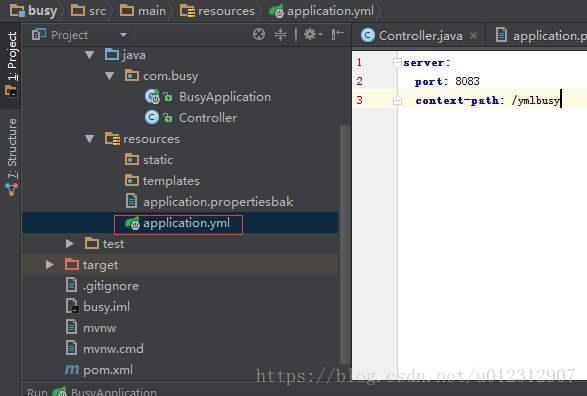Click resources in the breadcrumb bar
This screenshot has height=396, width=587.
point(218,11)
